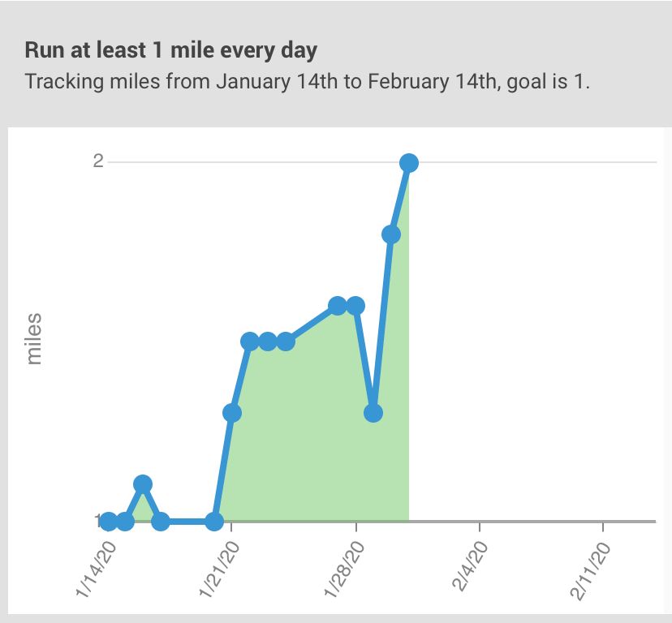672x623 pixels.
Task: Click the left point of the pair before 1/28/20
Action: click(338, 306)
